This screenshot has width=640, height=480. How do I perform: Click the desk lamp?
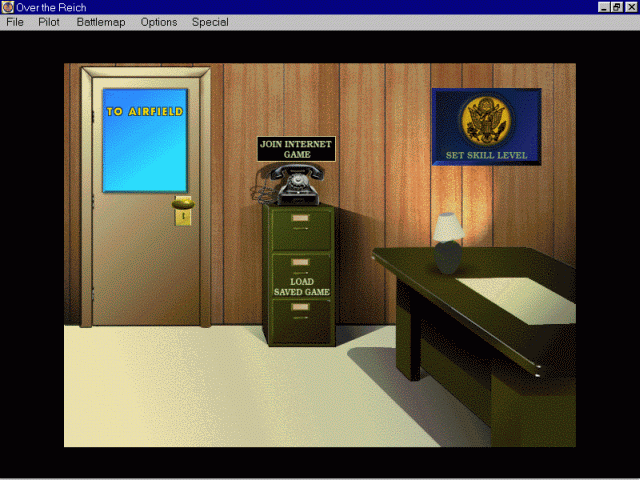coord(448,243)
